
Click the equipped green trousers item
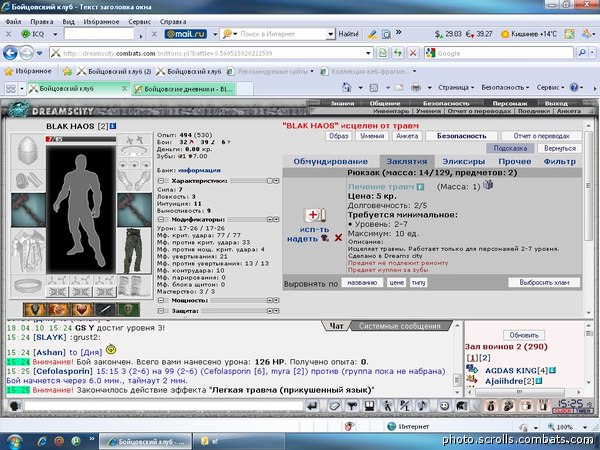pyautogui.click(x=134, y=251)
